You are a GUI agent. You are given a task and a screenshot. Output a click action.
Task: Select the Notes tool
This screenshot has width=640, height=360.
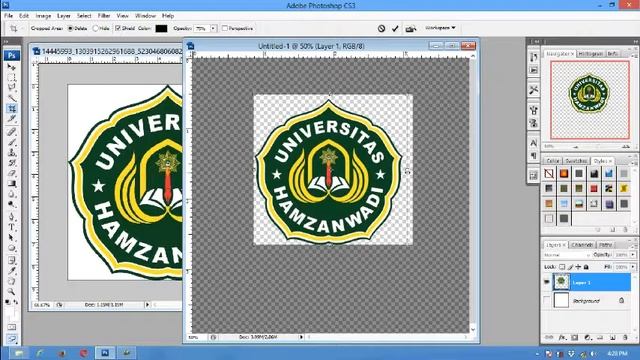[x=12, y=260]
